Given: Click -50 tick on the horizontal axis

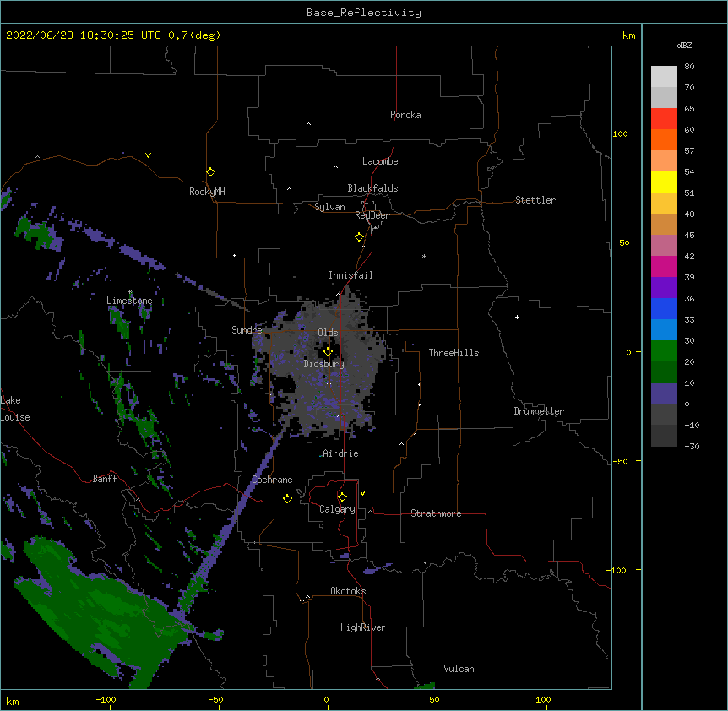Looking at the screenshot, I should point(215,700).
